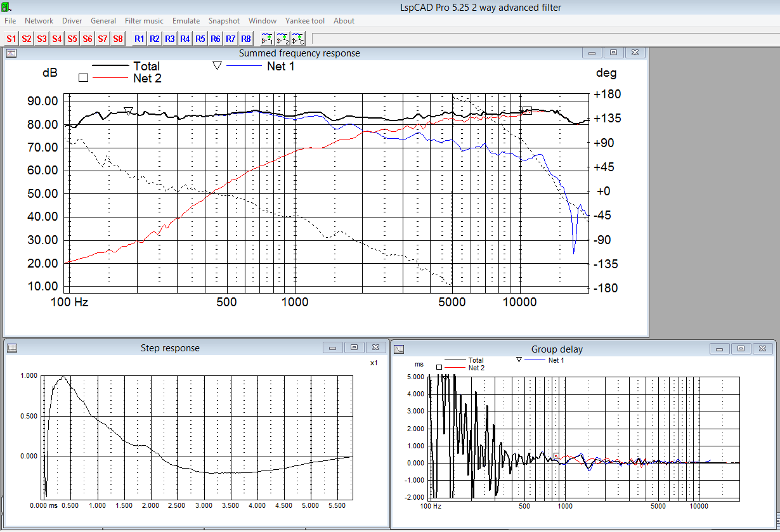Click the R4 snapshot recall button
This screenshot has height=532, width=780.
pos(185,39)
